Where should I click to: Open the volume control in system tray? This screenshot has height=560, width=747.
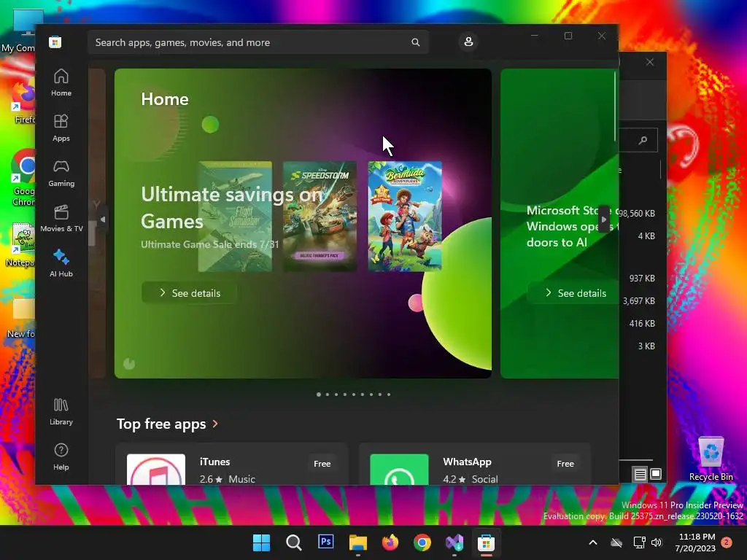[x=657, y=542]
